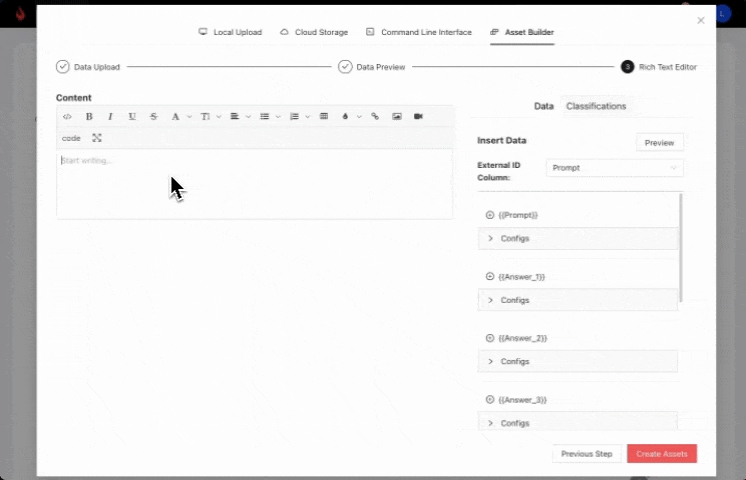Toggle inline code formatting button
746x480 pixels.
(71, 138)
